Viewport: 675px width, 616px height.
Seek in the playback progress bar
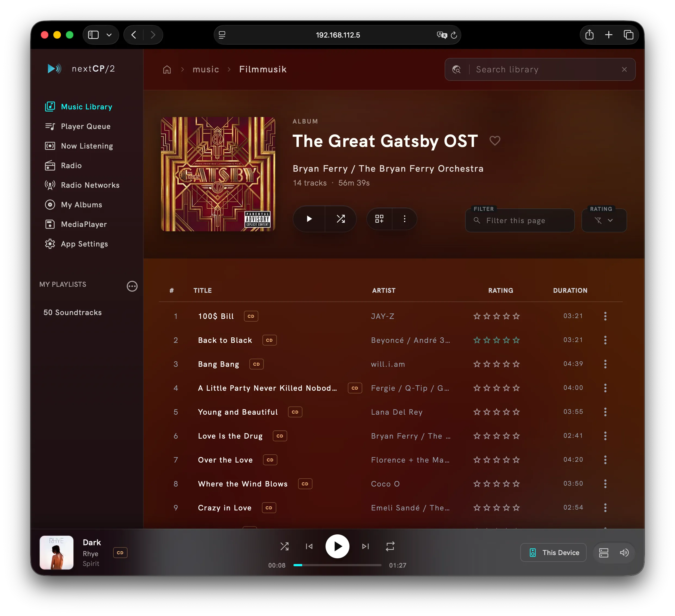(x=337, y=565)
